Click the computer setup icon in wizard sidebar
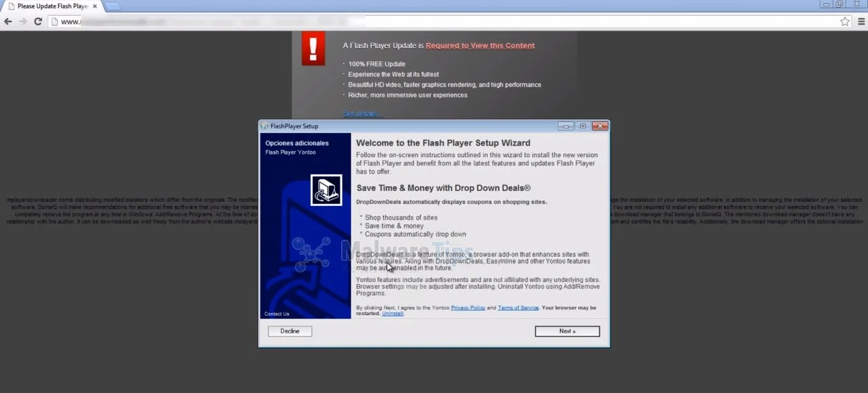This screenshot has width=868, height=393. tap(326, 190)
